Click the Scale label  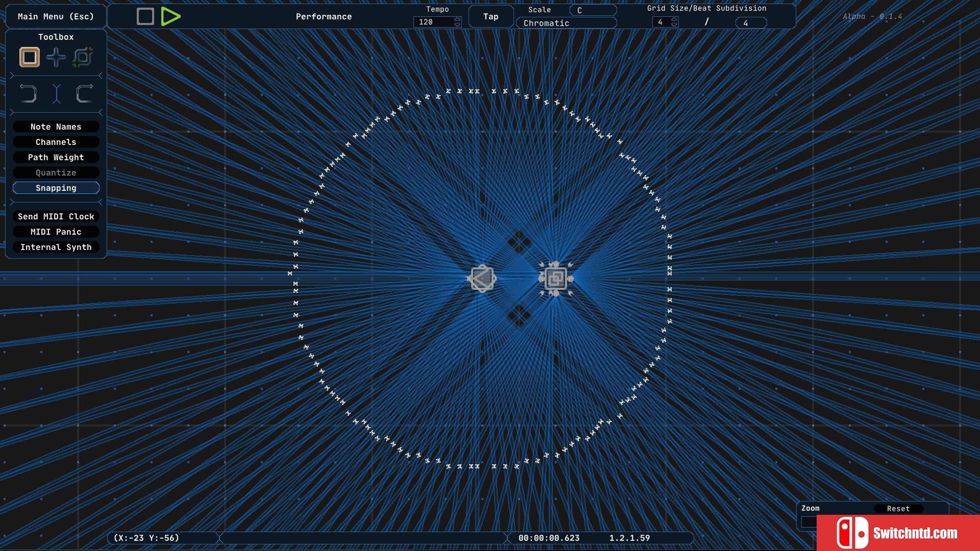click(x=540, y=10)
